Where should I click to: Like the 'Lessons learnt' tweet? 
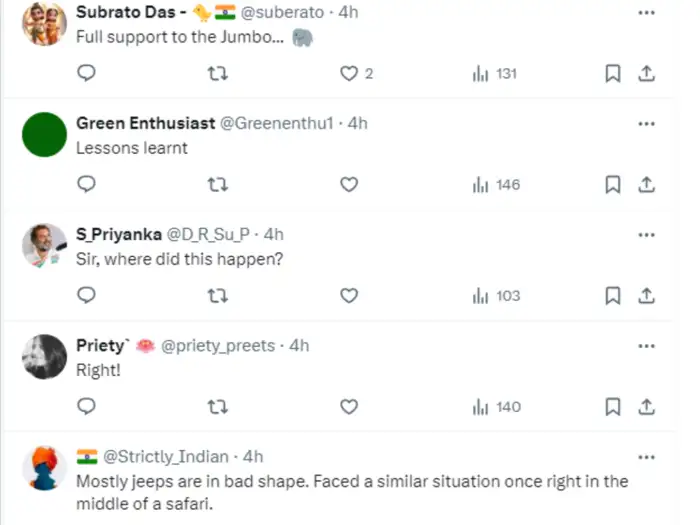coord(349,184)
